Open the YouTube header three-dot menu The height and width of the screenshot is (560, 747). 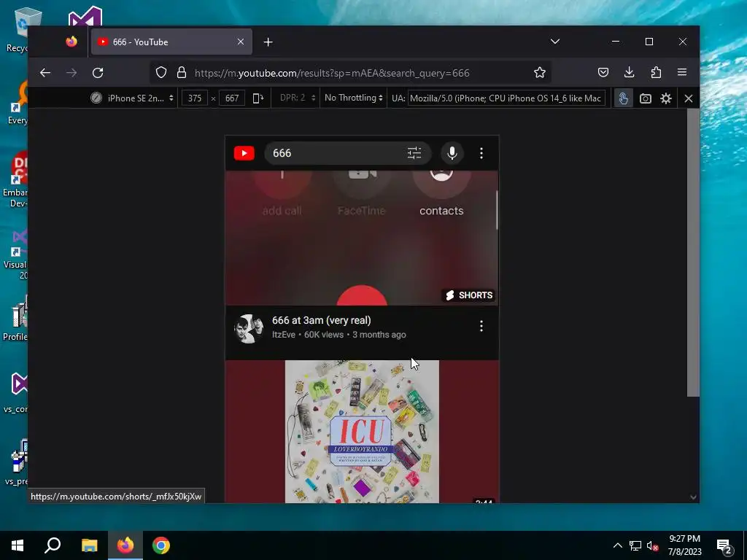tap(481, 153)
